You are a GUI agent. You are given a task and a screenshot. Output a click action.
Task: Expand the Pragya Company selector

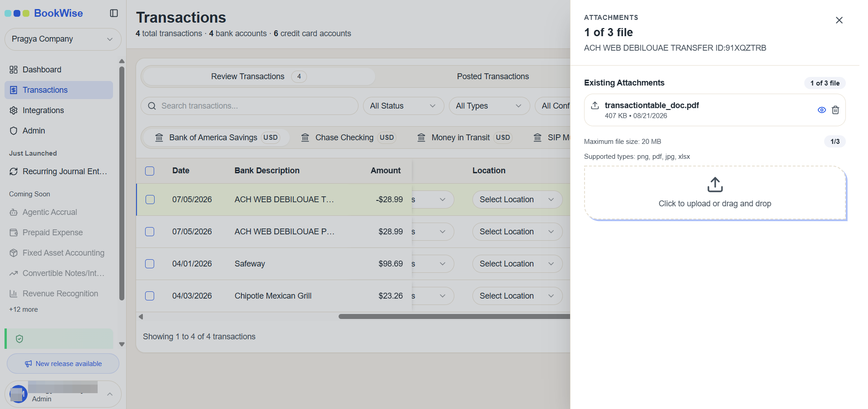click(63, 39)
